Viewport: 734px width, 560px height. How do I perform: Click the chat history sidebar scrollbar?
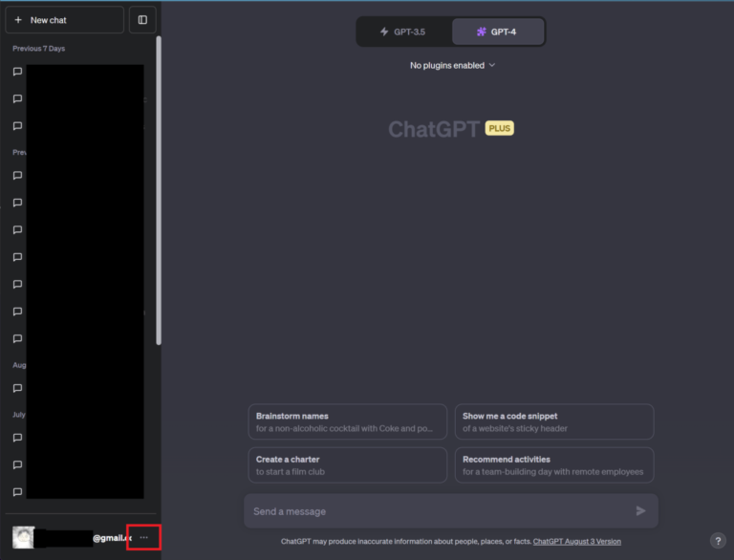159,191
